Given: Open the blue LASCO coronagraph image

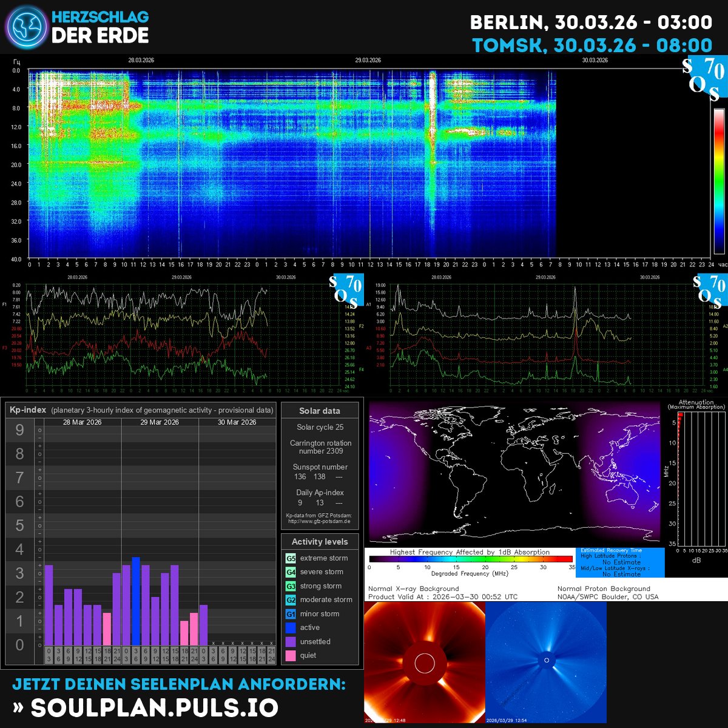Looking at the screenshot, I should coord(547,663).
